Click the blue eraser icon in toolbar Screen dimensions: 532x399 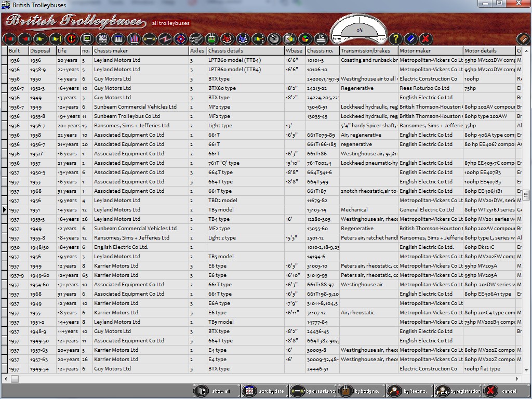[x=410, y=38]
